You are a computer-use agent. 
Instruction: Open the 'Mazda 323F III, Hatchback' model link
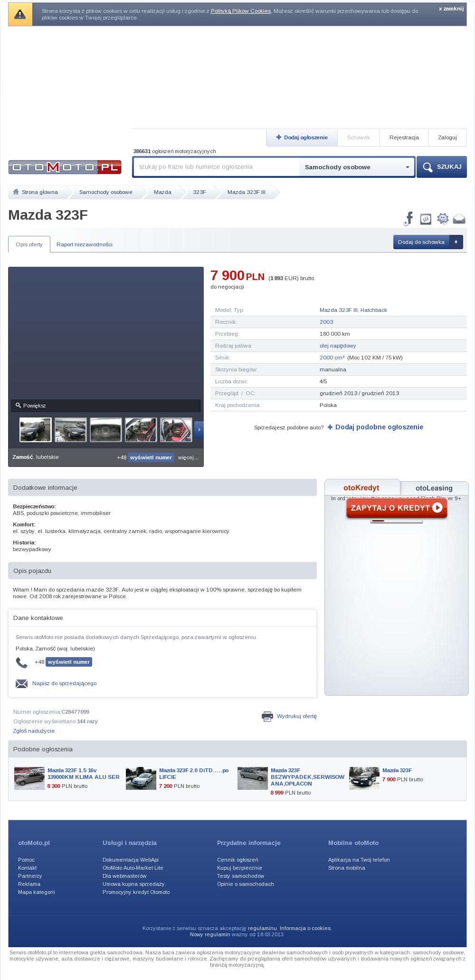coord(353,310)
